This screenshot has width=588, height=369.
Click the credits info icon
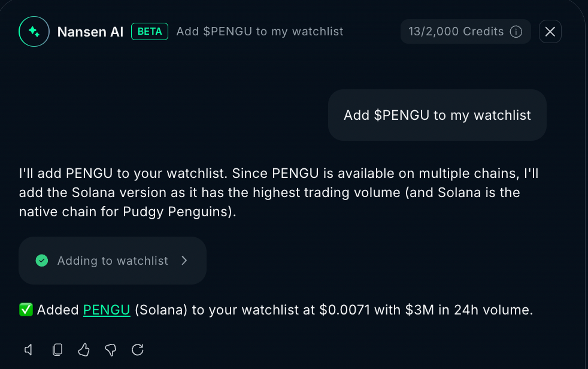(x=516, y=32)
